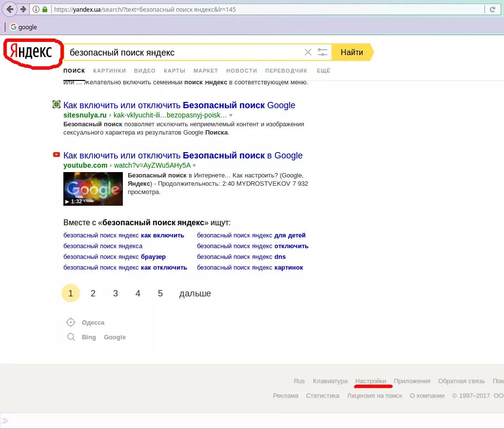Click дальше for next page
This screenshot has height=429, width=504.
pyautogui.click(x=195, y=293)
